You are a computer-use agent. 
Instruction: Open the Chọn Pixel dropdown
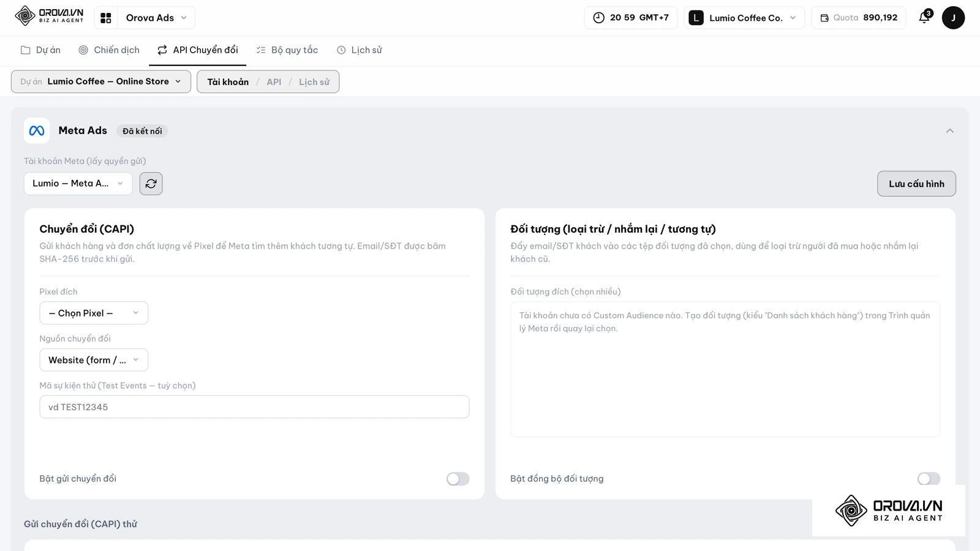[94, 313]
